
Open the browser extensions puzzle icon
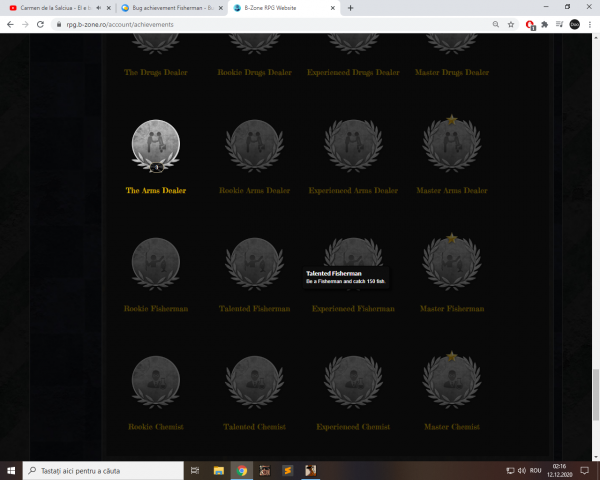545,24
